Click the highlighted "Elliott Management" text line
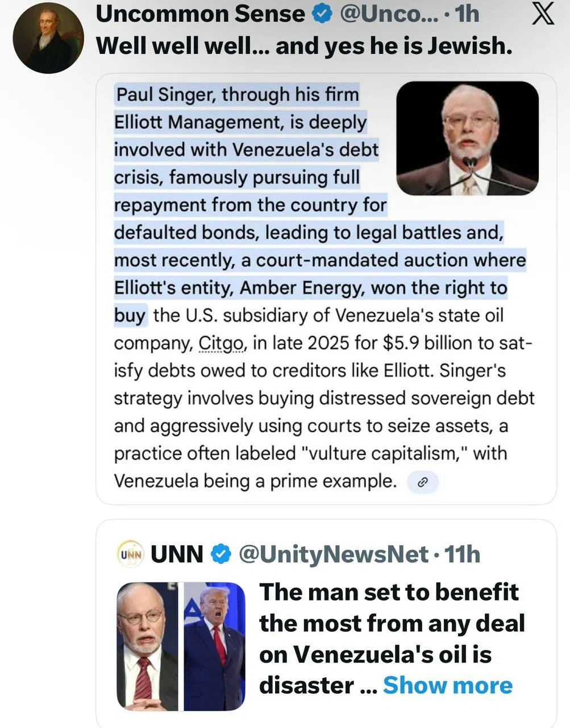Viewport: 570px width, 728px height. click(240, 122)
